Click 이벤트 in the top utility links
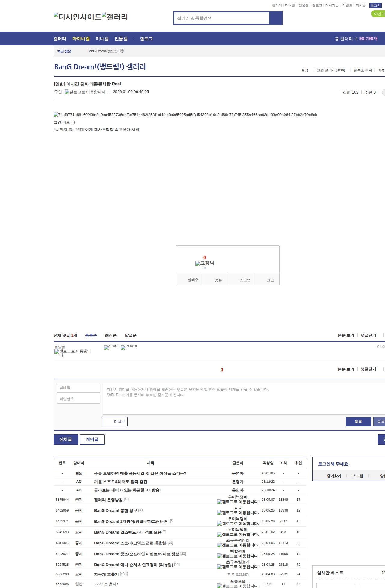The image size is (385, 588). pos(347,5)
